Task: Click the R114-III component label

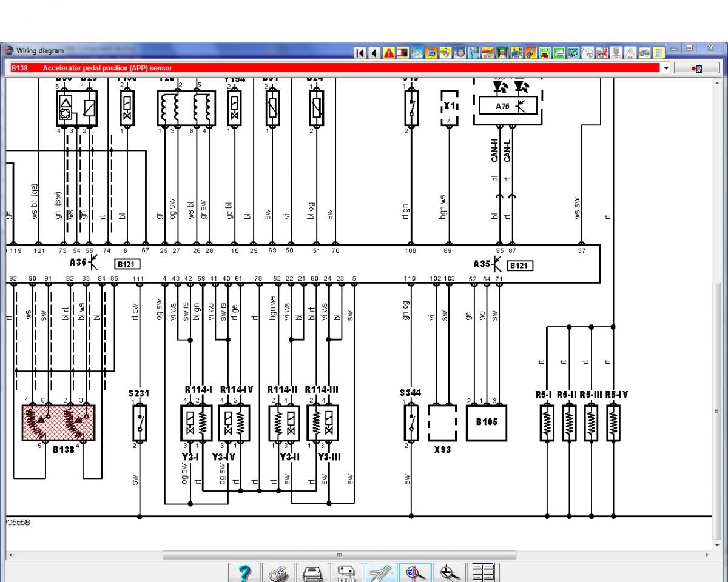Action: click(x=322, y=389)
